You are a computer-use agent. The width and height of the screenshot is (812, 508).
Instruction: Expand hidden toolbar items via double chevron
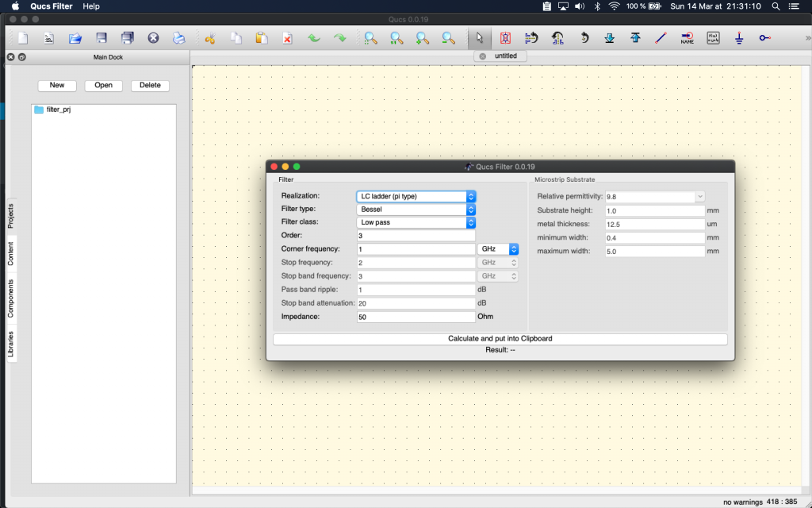807,38
